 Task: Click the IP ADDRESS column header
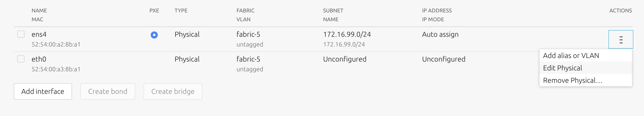437,10
